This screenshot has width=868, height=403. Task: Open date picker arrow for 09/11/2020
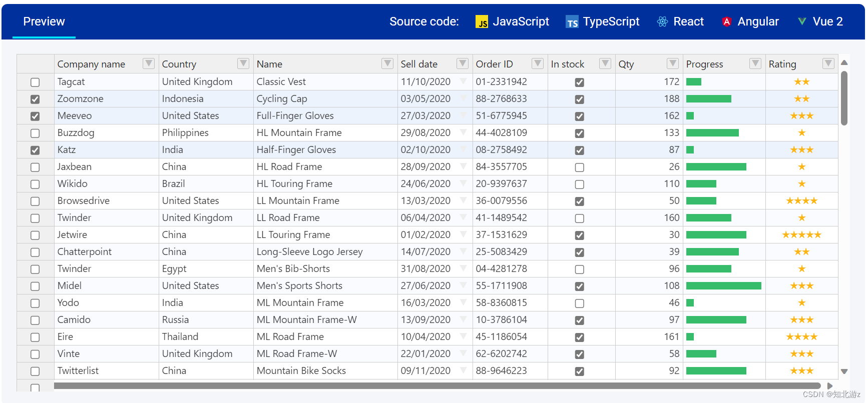464,370
